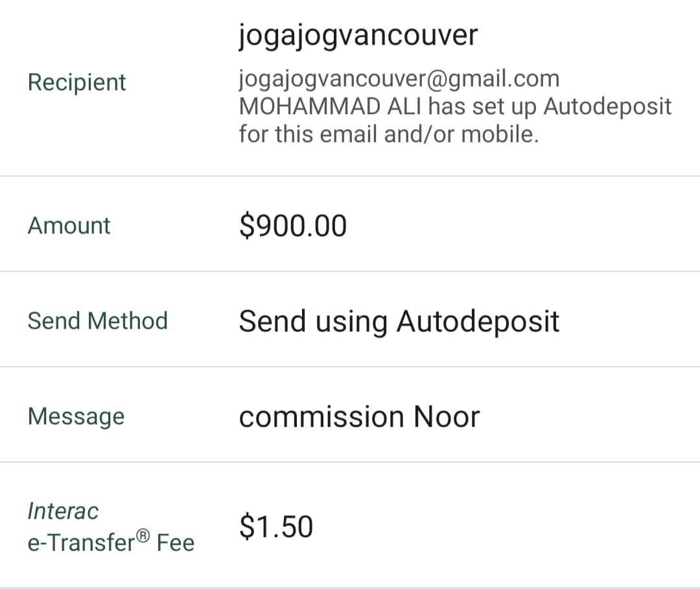Tap the Interac e-Transfer Fee label

[111, 527]
